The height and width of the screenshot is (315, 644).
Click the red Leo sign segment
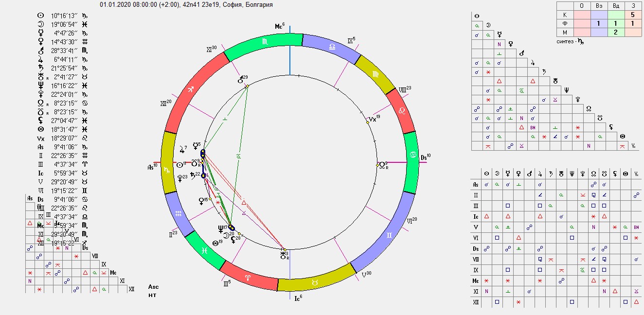pyautogui.click(x=401, y=111)
